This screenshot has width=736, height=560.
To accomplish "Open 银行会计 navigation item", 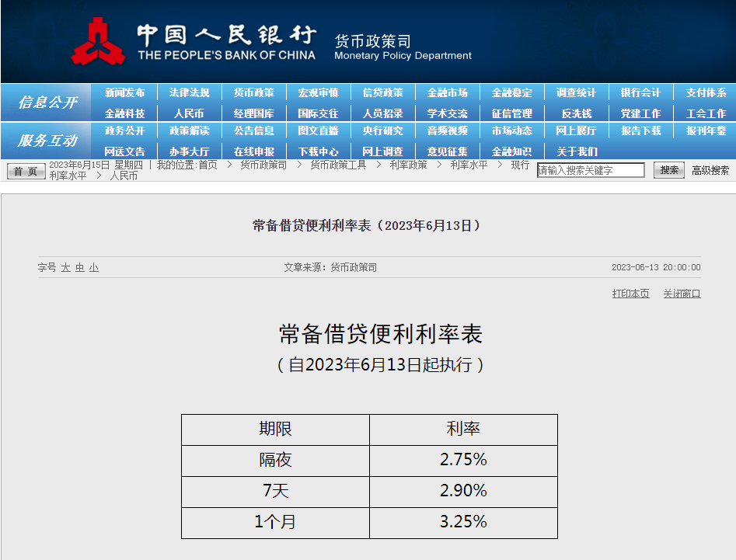I will 640,93.
